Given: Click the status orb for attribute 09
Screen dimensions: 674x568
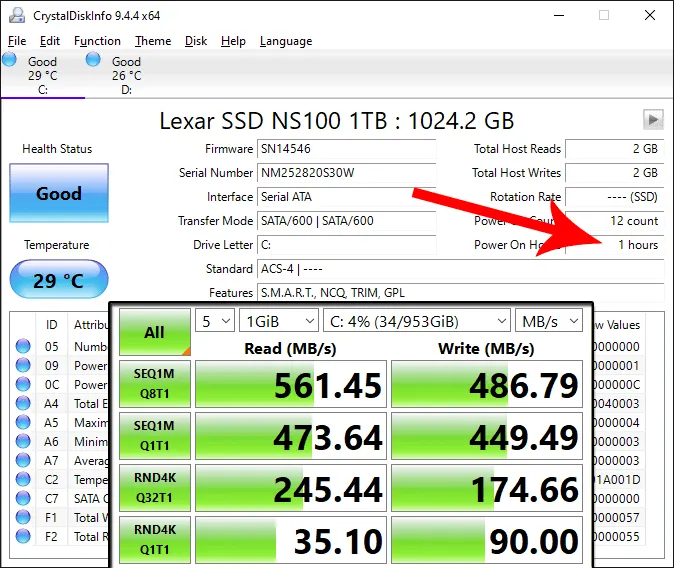Looking at the screenshot, I should pyautogui.click(x=23, y=365).
